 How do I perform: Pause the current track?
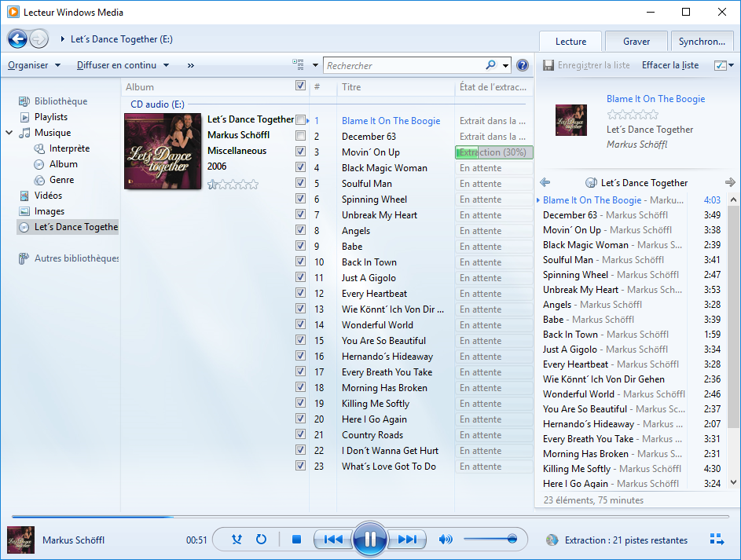point(370,539)
